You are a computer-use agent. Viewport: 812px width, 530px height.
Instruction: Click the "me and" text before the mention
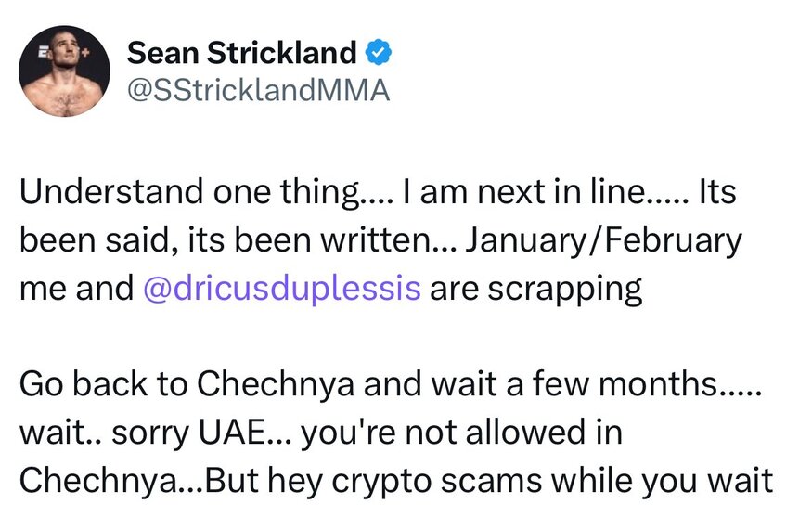tap(77, 289)
